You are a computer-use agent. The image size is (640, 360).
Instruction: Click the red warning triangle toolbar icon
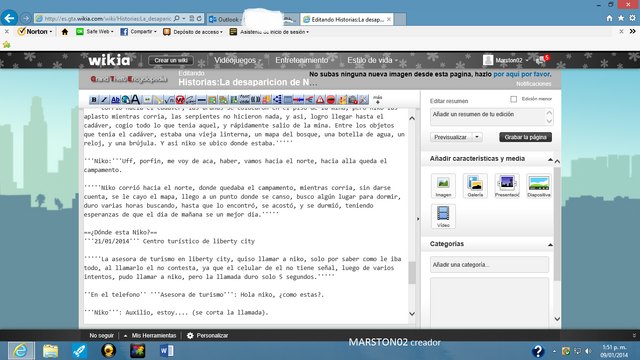(320, 100)
